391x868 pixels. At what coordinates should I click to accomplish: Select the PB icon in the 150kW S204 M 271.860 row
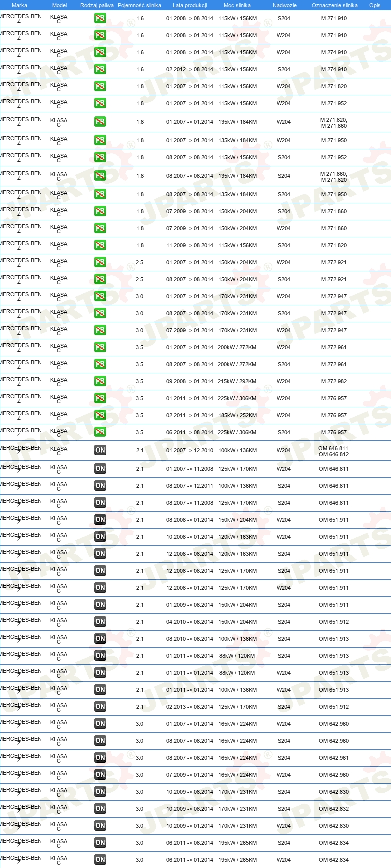tap(100, 211)
